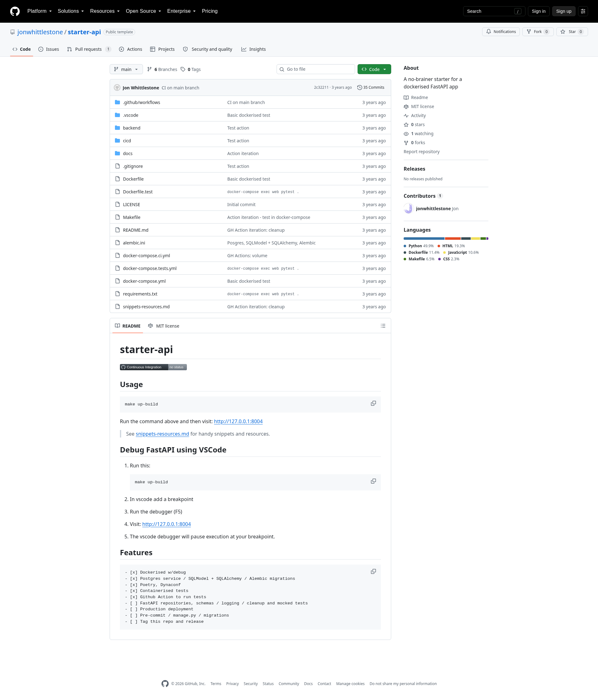Click the Python segment of the languages bar
Image resolution: width=598 pixels, height=700 pixels.
tap(424, 239)
